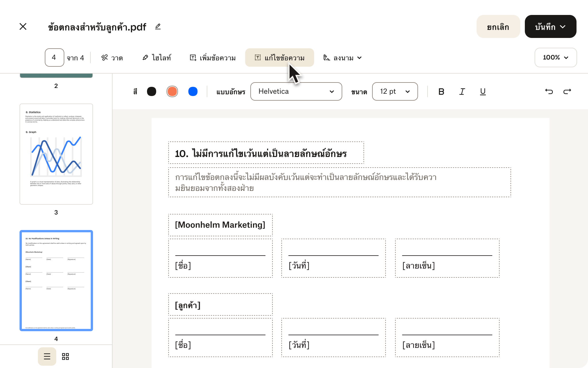The image size is (588, 368).
Task: Choose the black color swatch
Action: click(x=152, y=91)
